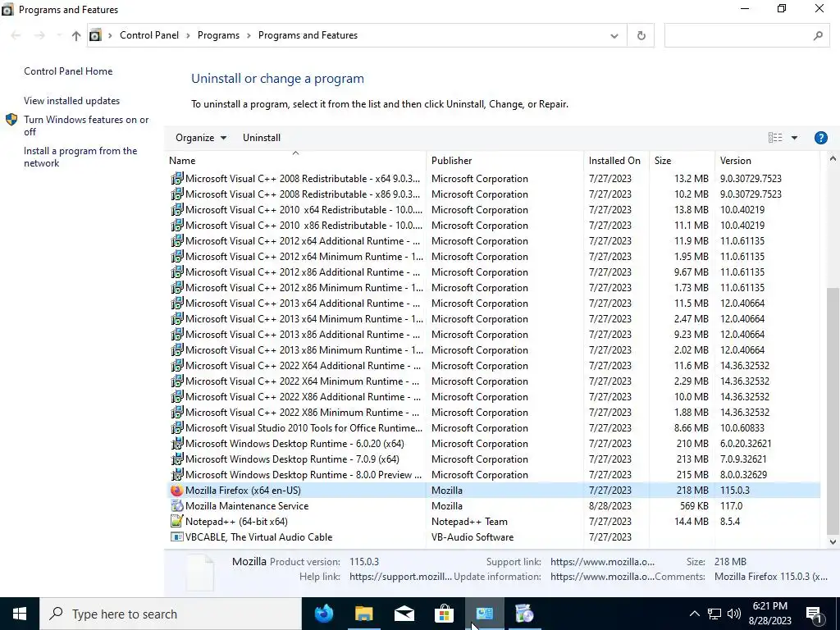Click icon of Windows Desktop Runtime 6.0.20
840x630 pixels.
pyautogui.click(x=177, y=444)
